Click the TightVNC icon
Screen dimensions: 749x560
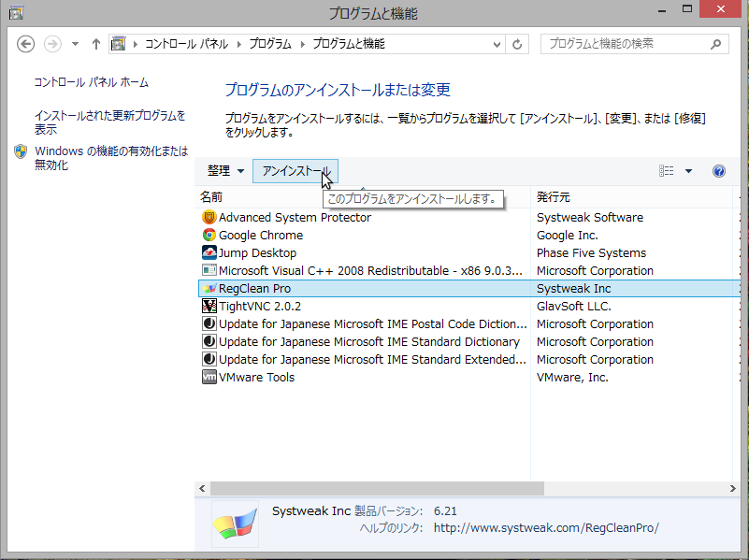pyautogui.click(x=209, y=306)
